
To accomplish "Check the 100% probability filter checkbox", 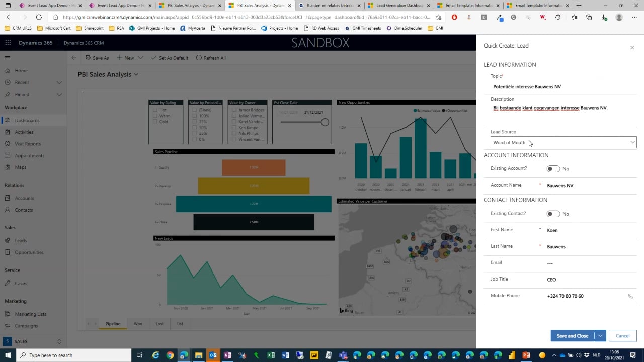I will (x=195, y=116).
